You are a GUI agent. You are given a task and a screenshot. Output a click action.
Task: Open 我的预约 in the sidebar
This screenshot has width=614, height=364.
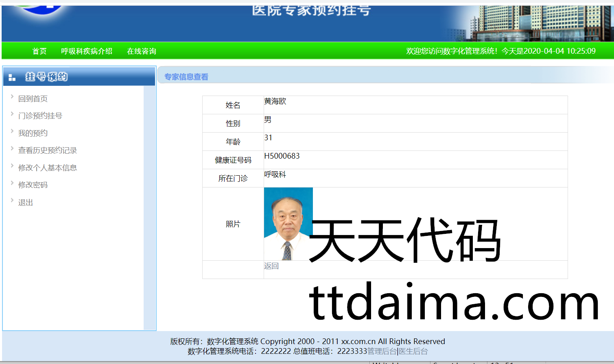click(x=33, y=133)
